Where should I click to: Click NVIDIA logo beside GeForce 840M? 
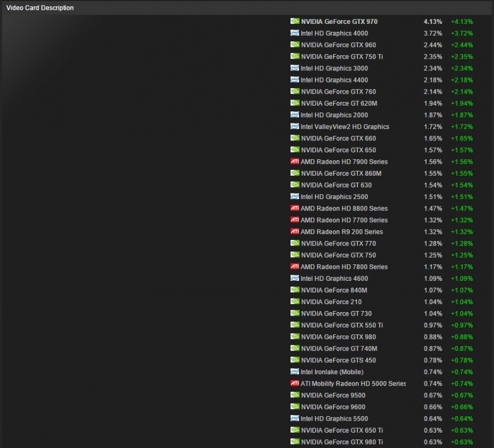pyautogui.click(x=294, y=289)
